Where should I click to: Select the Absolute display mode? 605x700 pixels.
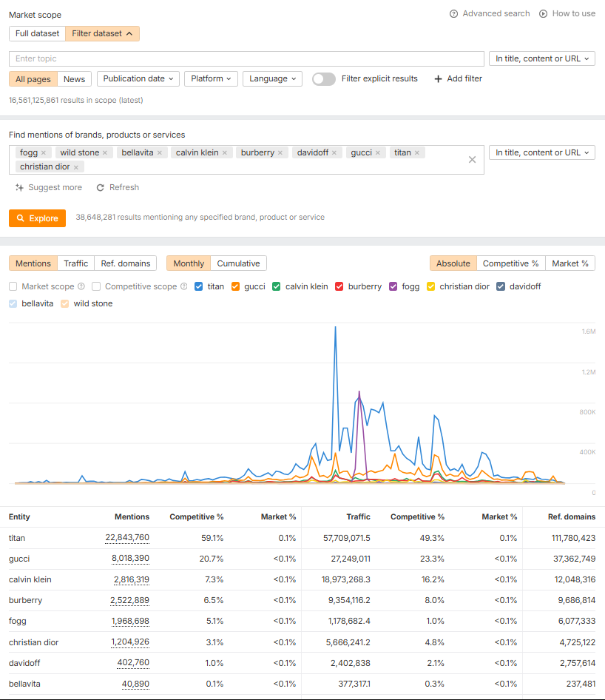click(453, 263)
